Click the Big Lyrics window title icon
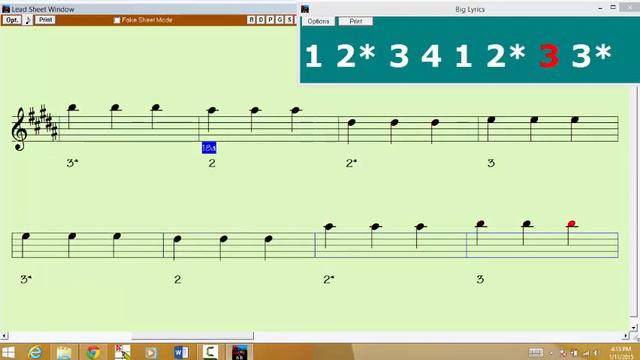The height and width of the screenshot is (360, 640). pyautogui.click(x=305, y=9)
